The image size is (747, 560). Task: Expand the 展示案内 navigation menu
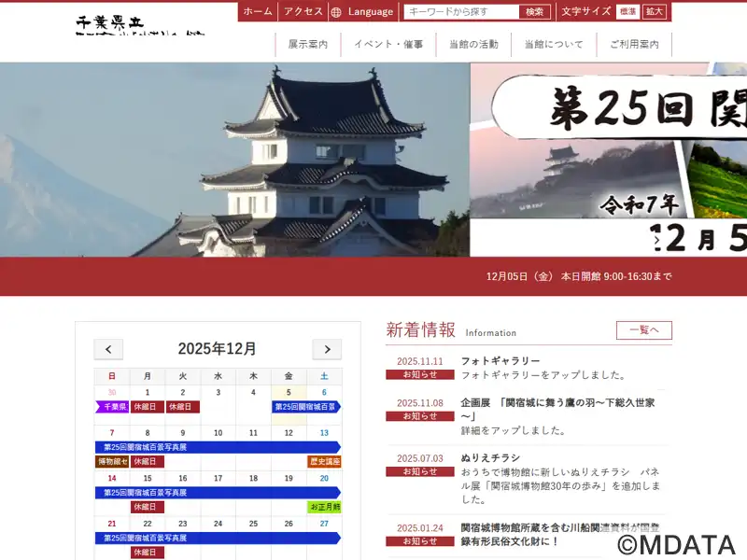click(307, 44)
